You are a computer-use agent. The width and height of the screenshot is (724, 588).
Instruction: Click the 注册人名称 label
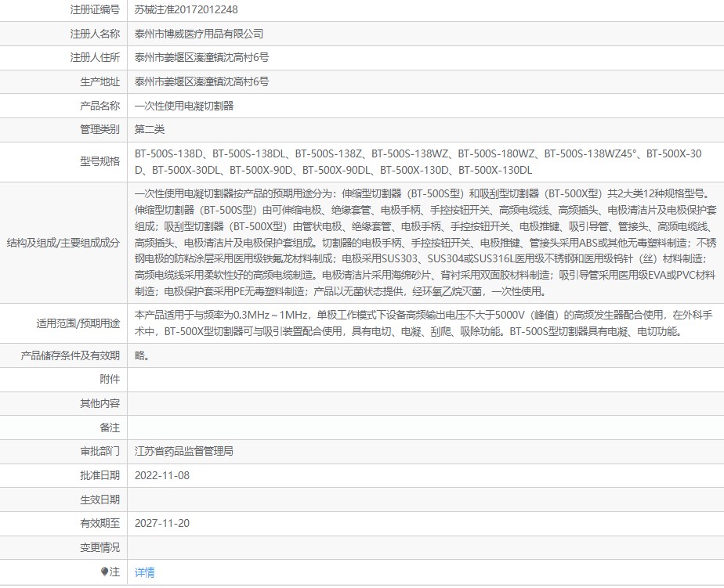tap(95, 34)
